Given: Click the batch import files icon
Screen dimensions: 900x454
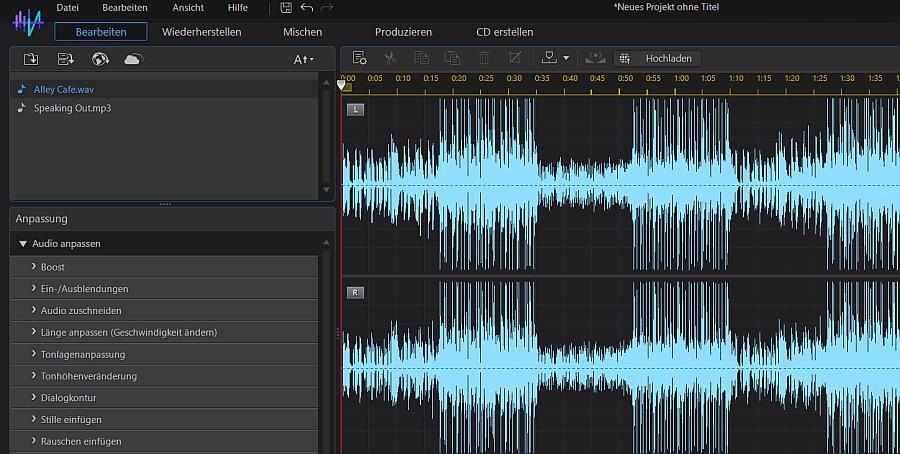Looking at the screenshot, I should pyautogui.click(x=65, y=59).
